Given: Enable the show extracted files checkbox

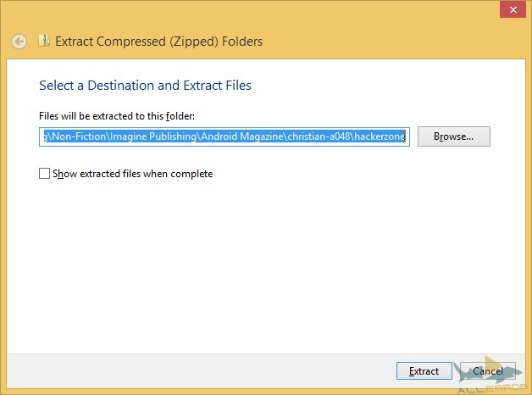Looking at the screenshot, I should click(x=45, y=174).
